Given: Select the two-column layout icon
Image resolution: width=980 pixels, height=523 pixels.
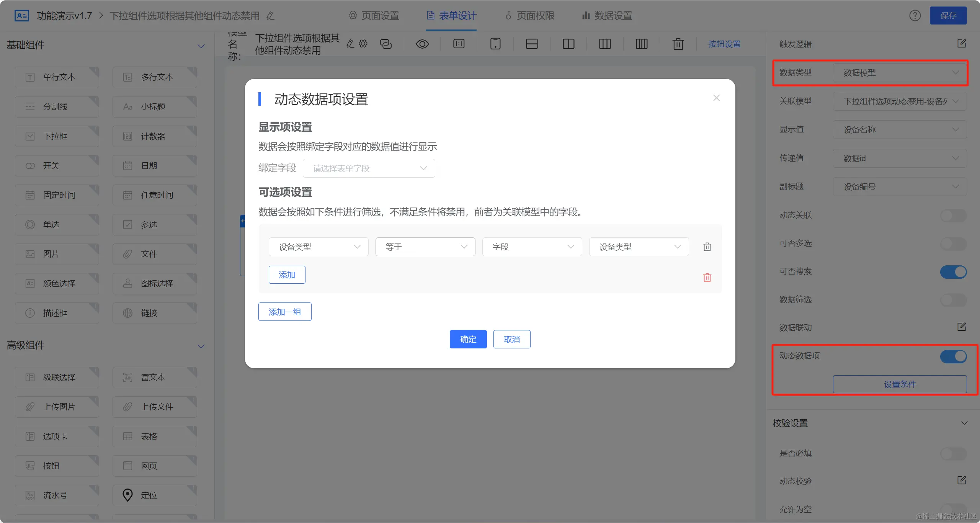Looking at the screenshot, I should 568,44.
